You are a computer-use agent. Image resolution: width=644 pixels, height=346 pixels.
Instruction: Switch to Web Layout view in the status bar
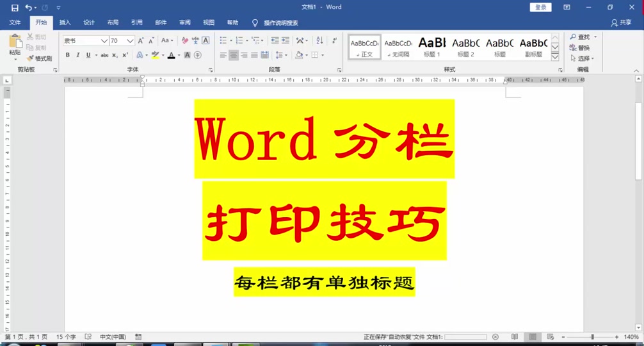pyautogui.click(x=551, y=337)
